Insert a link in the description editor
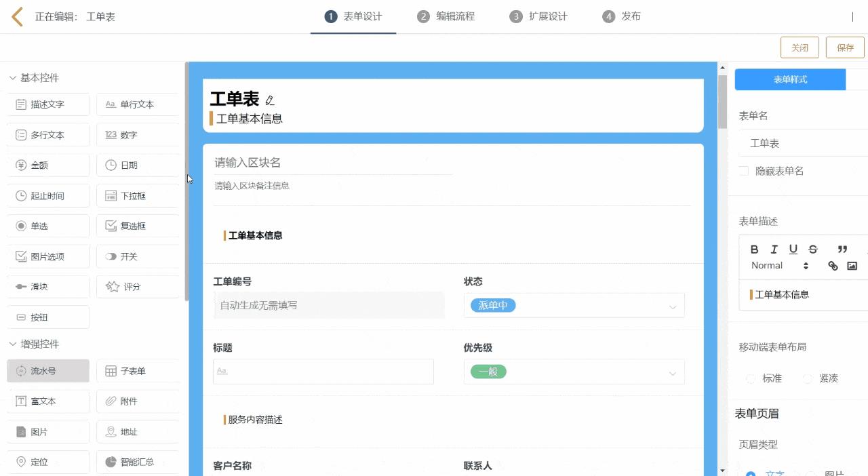This screenshot has height=476, width=868. click(833, 266)
